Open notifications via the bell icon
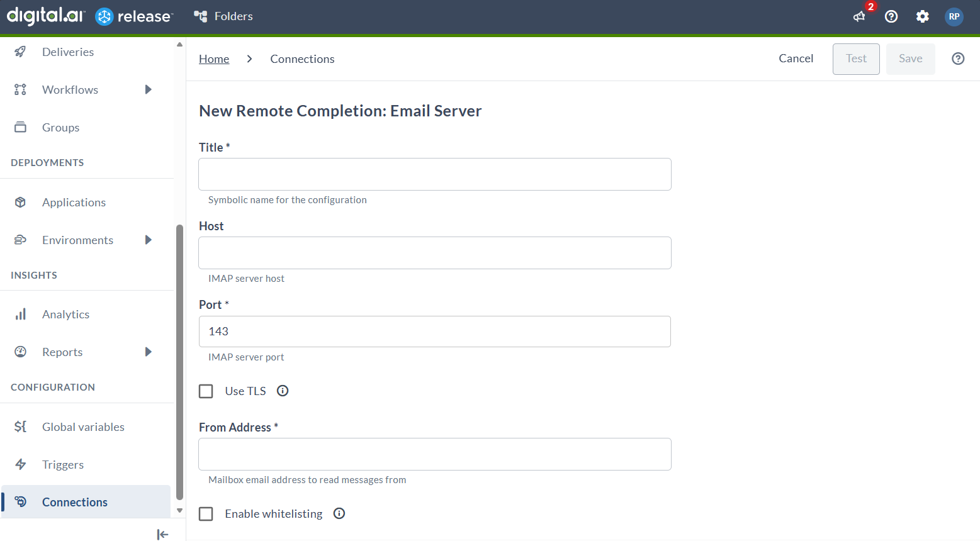This screenshot has width=980, height=541. (859, 17)
